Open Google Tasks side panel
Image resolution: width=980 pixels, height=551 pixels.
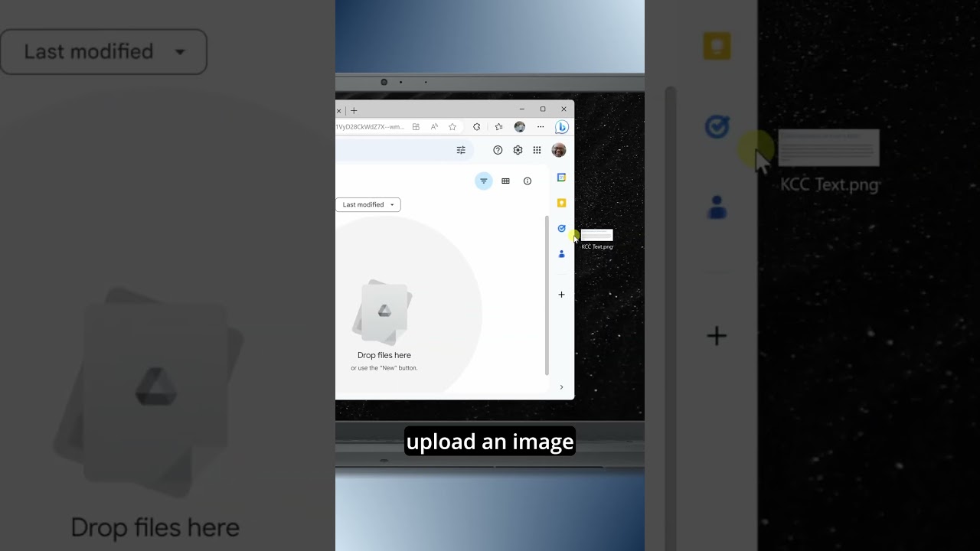561,228
